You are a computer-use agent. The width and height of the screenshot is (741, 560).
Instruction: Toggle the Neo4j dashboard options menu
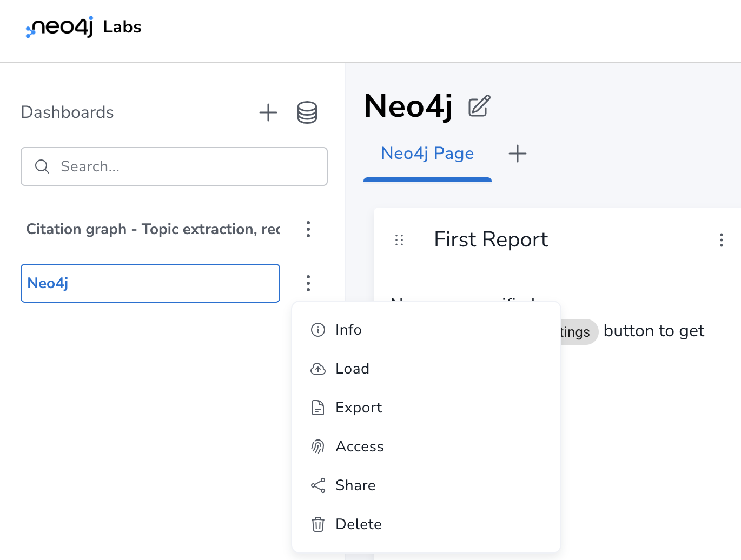[308, 283]
